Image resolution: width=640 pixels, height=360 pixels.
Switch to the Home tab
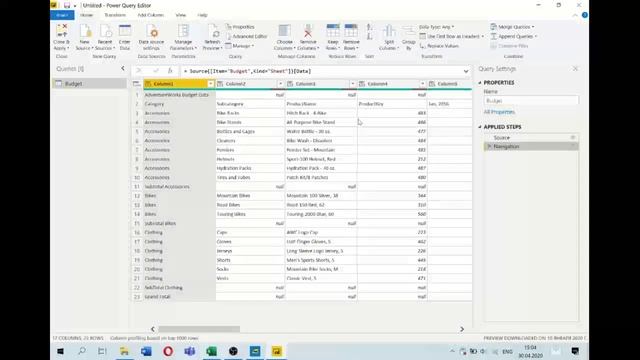[86, 15]
